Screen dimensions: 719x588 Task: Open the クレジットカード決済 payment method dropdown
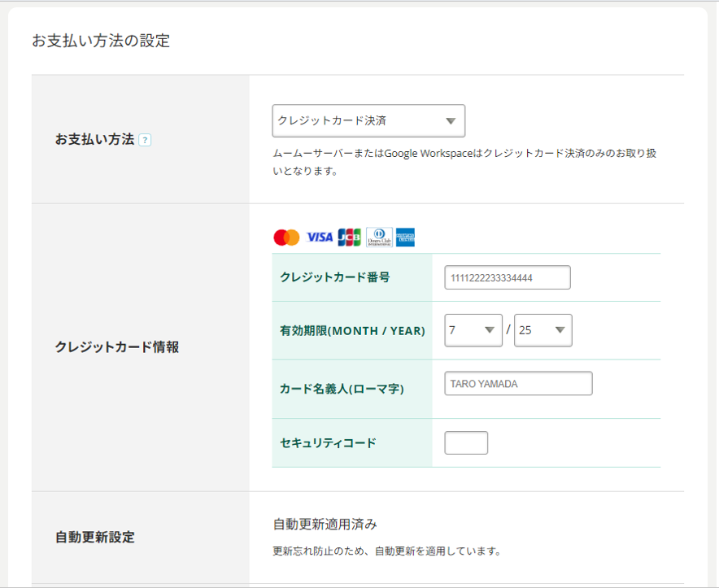pos(368,120)
